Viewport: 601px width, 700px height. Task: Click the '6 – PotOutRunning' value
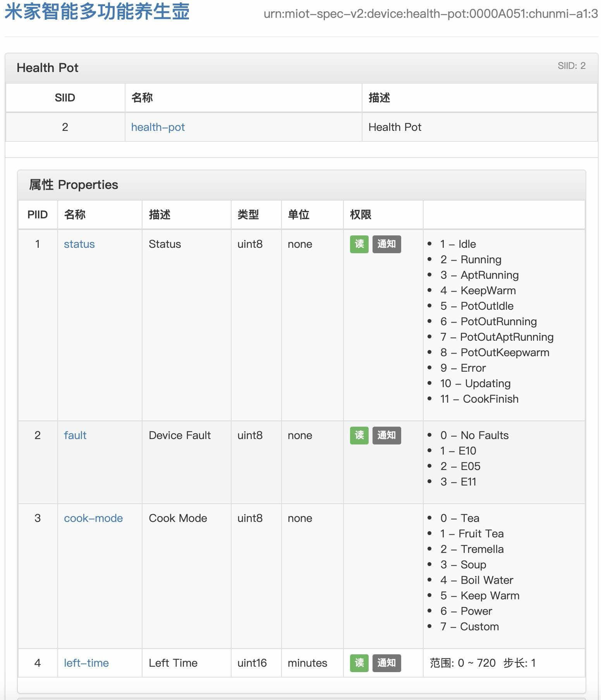[x=489, y=321]
